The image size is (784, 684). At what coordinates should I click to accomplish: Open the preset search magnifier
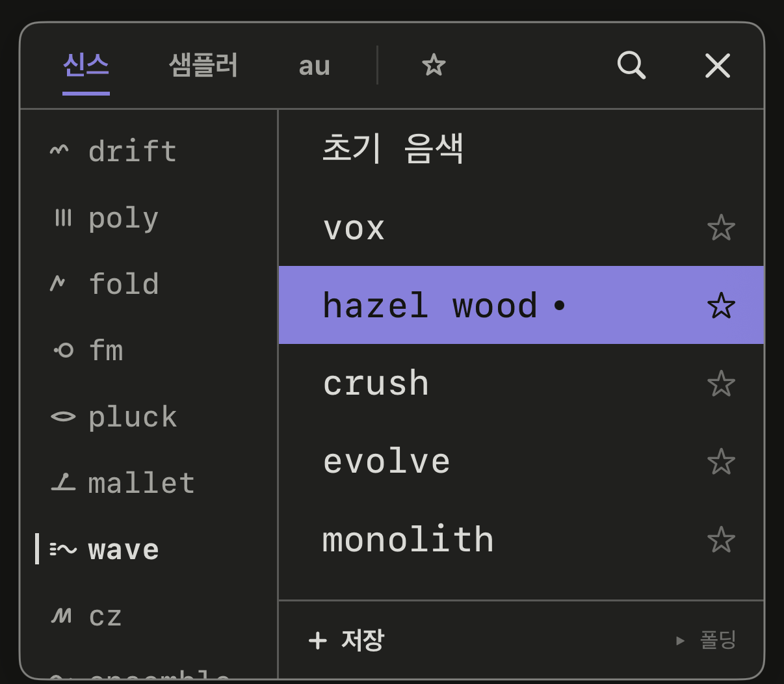pyautogui.click(x=631, y=65)
